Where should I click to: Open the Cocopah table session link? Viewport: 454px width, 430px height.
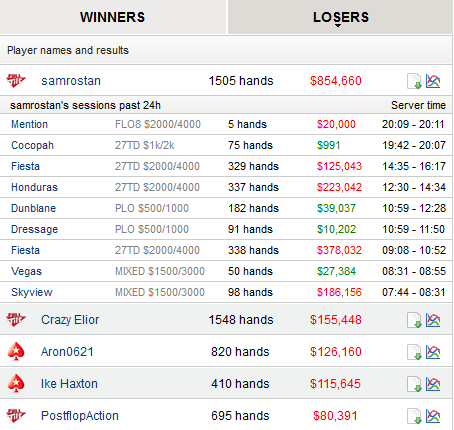click(x=32, y=145)
